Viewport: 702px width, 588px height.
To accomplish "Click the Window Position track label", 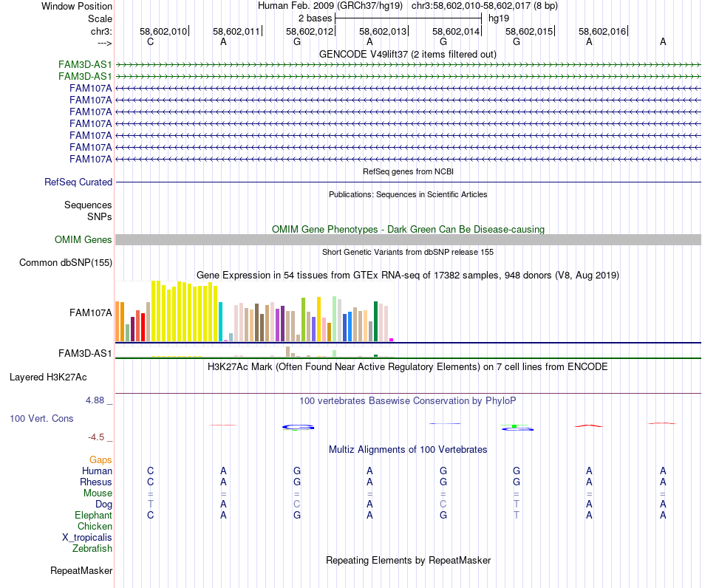I will (x=77, y=6).
